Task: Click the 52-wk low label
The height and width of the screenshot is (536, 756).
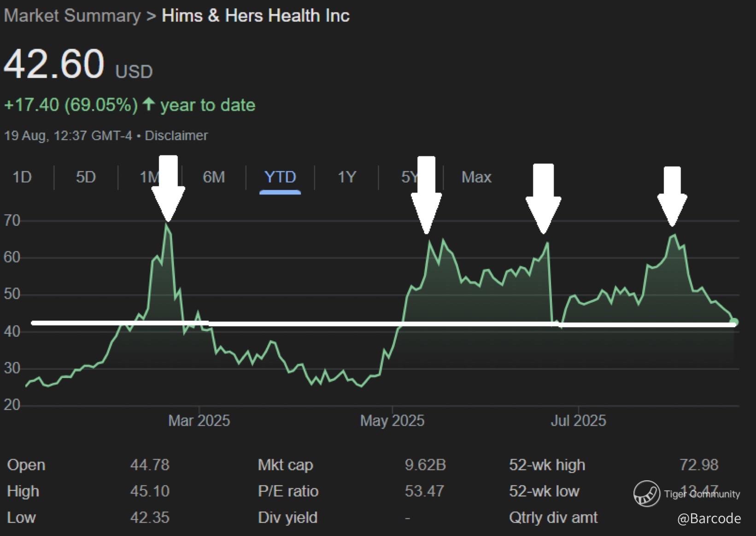Action: (544, 491)
